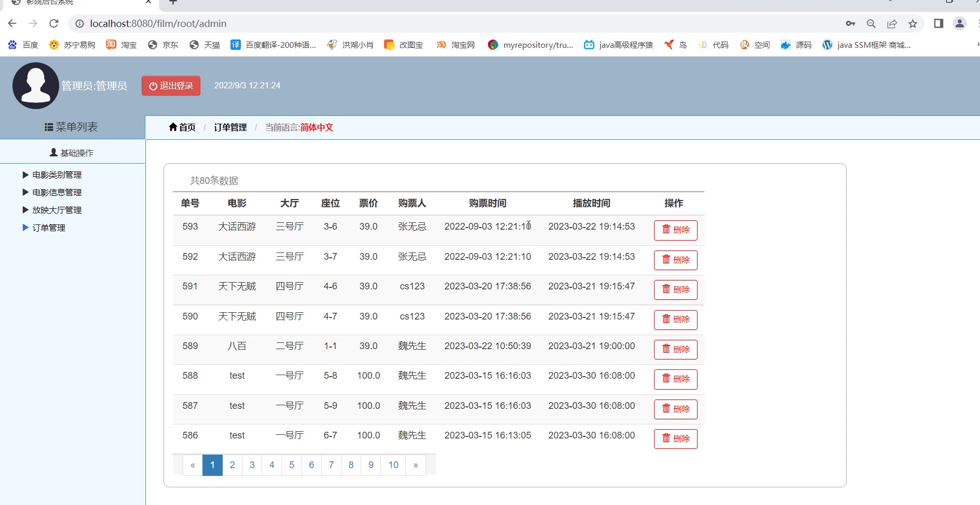Image resolution: width=980 pixels, height=505 pixels.
Task: Jump to page 10 in pagination
Action: tap(393, 465)
